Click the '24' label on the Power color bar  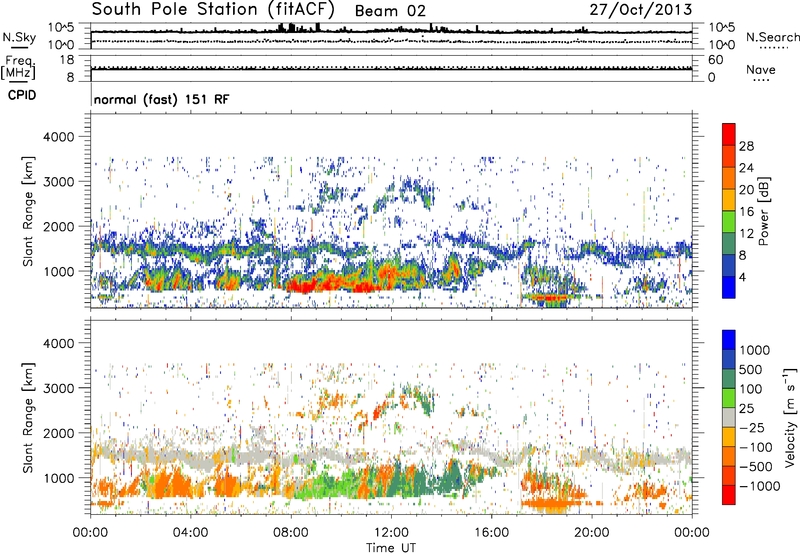(x=746, y=168)
